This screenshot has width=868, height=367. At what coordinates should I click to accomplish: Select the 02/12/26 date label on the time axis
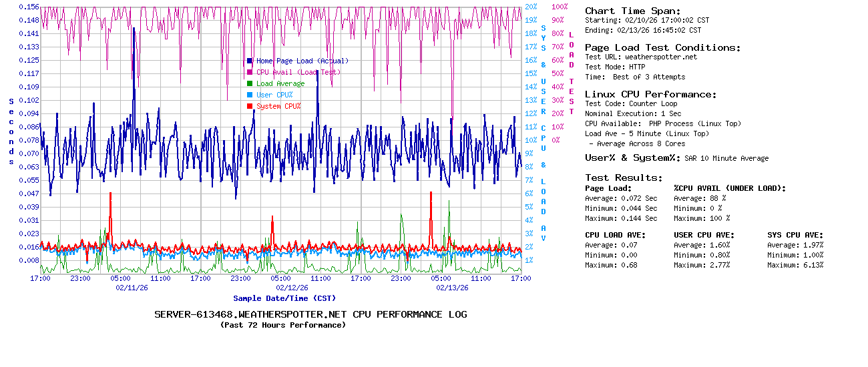coord(292,288)
